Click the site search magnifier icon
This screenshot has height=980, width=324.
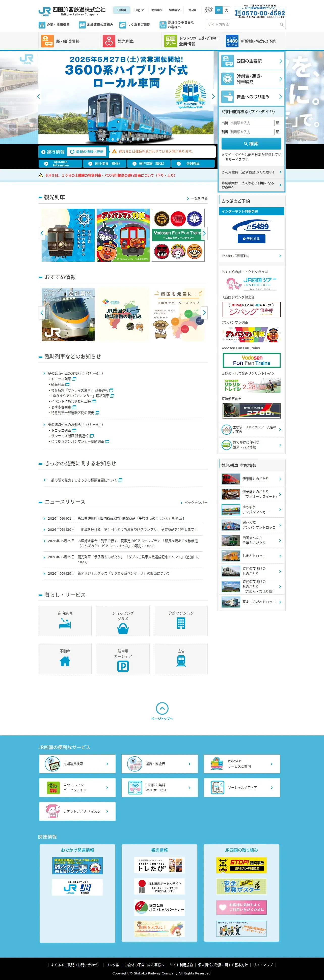[281, 25]
